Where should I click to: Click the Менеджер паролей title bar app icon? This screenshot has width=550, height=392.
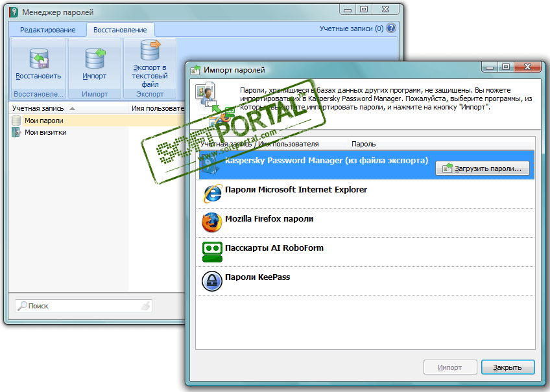14,12
